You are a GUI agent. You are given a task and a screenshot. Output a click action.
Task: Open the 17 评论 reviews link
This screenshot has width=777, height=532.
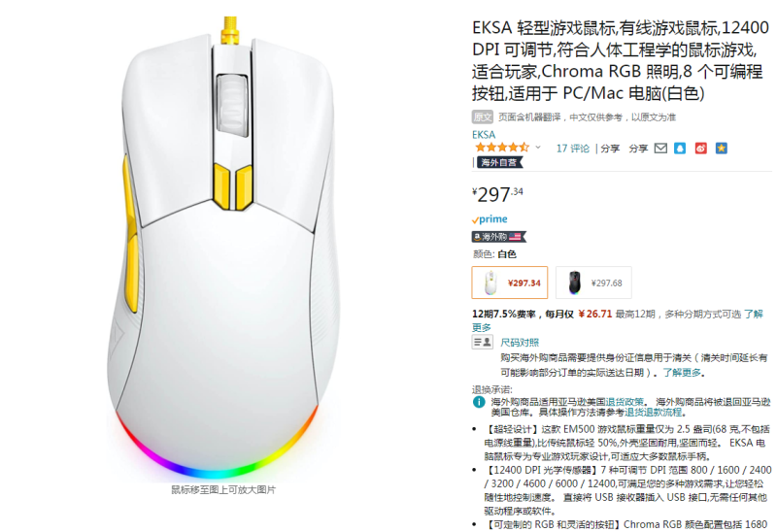(573, 149)
